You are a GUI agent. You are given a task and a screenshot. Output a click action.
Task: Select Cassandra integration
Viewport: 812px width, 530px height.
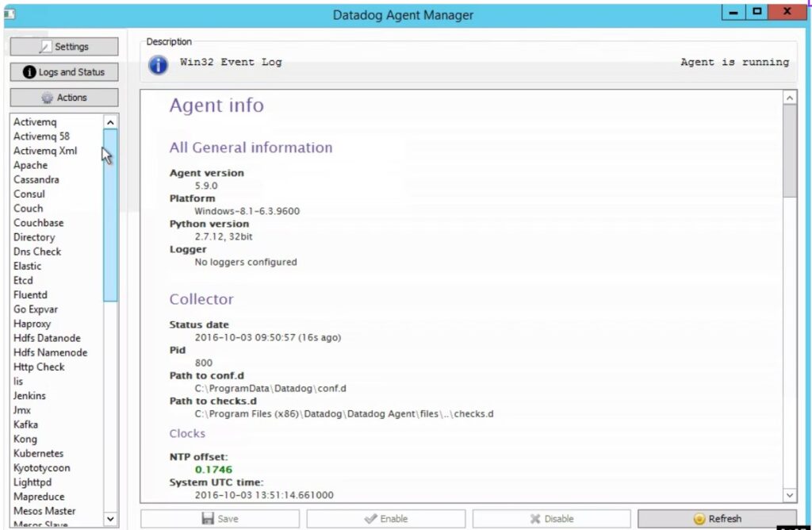coord(36,180)
